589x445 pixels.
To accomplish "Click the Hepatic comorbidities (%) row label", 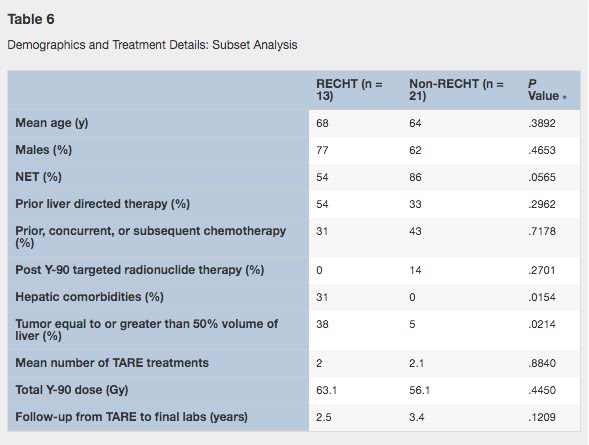I will tap(89, 297).
